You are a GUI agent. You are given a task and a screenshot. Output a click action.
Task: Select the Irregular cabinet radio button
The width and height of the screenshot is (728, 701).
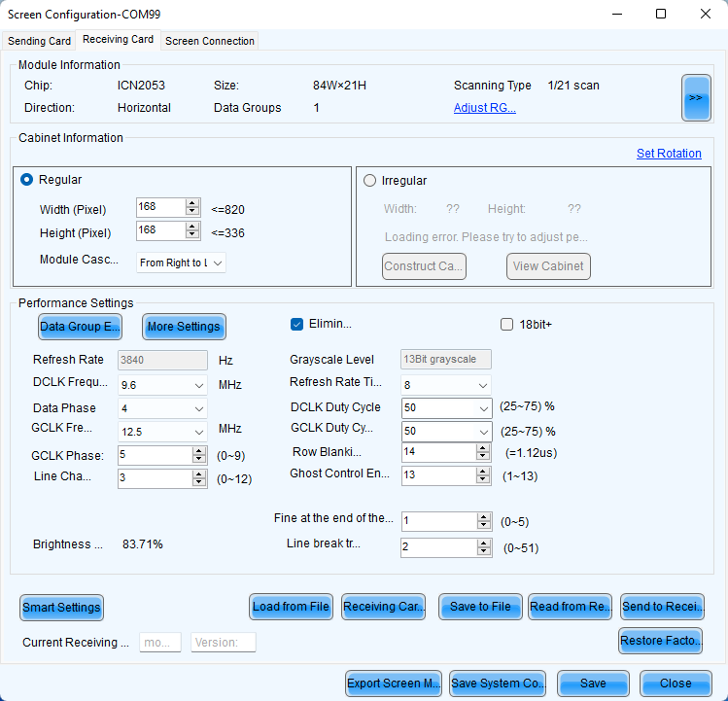pos(369,180)
